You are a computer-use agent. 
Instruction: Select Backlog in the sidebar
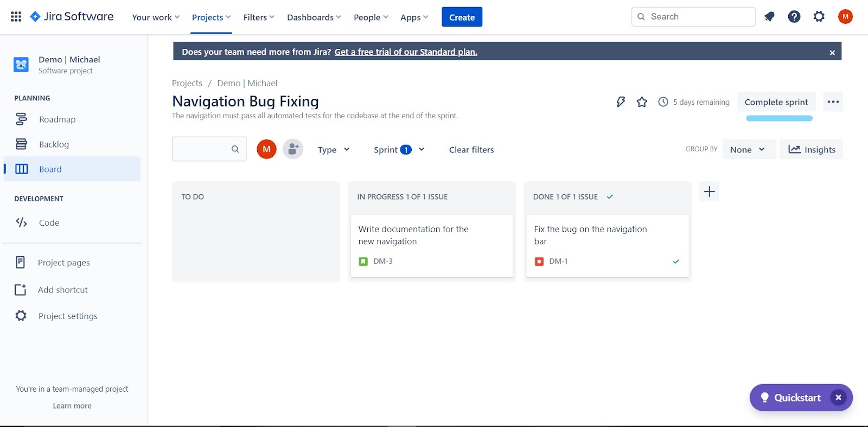click(54, 144)
